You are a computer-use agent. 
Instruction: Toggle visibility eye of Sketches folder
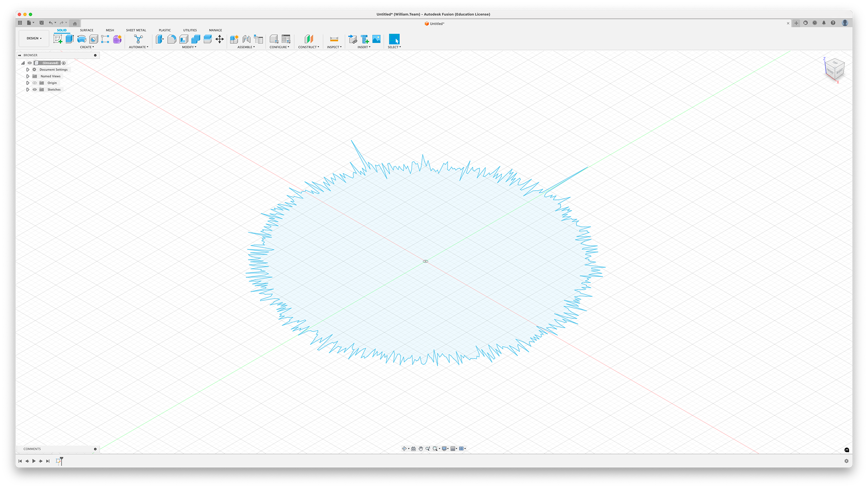[35, 89]
